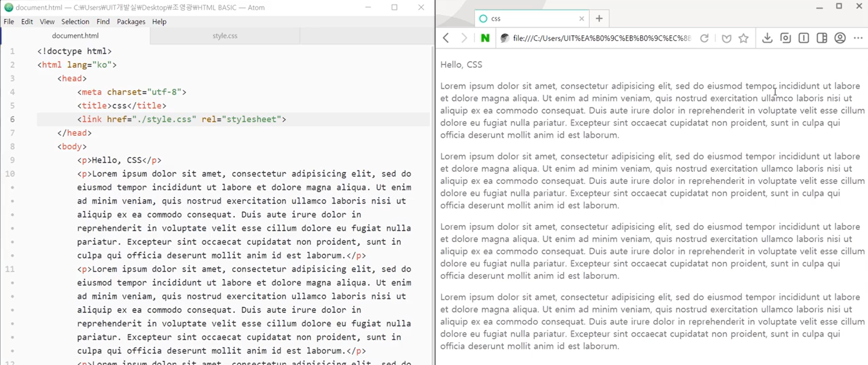Click the browser back arrow
Screen dimensions: 868x365
pyautogui.click(x=446, y=38)
